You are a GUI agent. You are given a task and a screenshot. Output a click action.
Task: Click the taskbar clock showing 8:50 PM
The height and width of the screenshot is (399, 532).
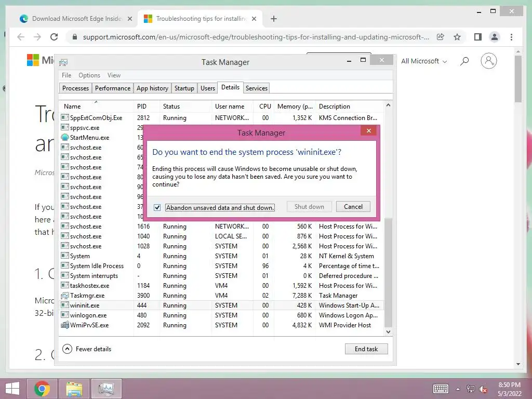point(509,385)
